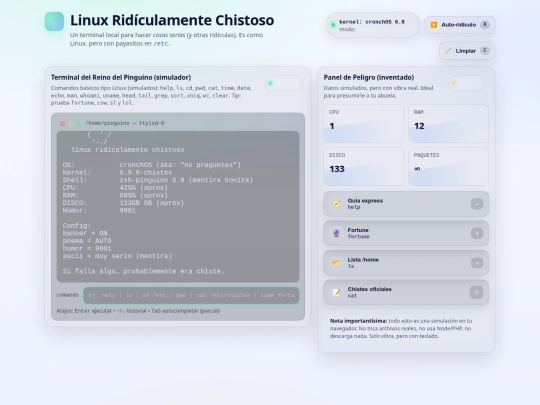Click the folder icon on Lista /home

(336, 263)
